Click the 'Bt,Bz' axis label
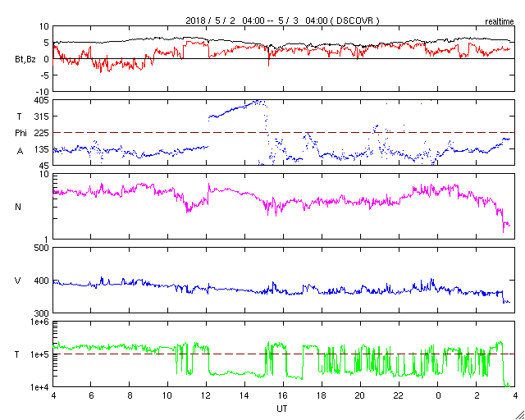Screen dimensions: 525x420 pos(25,60)
